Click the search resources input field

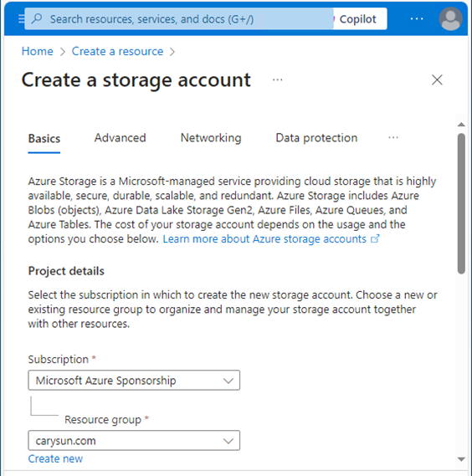click(179, 18)
